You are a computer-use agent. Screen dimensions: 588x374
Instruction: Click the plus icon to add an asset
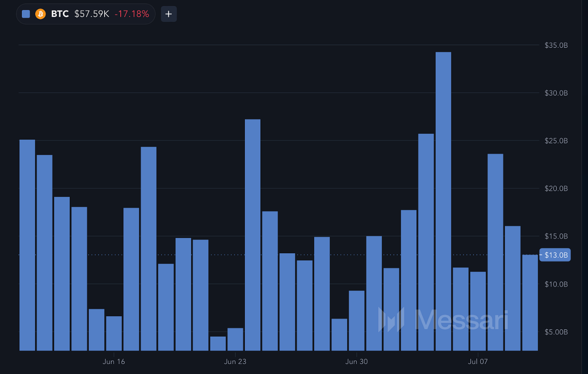click(x=168, y=14)
